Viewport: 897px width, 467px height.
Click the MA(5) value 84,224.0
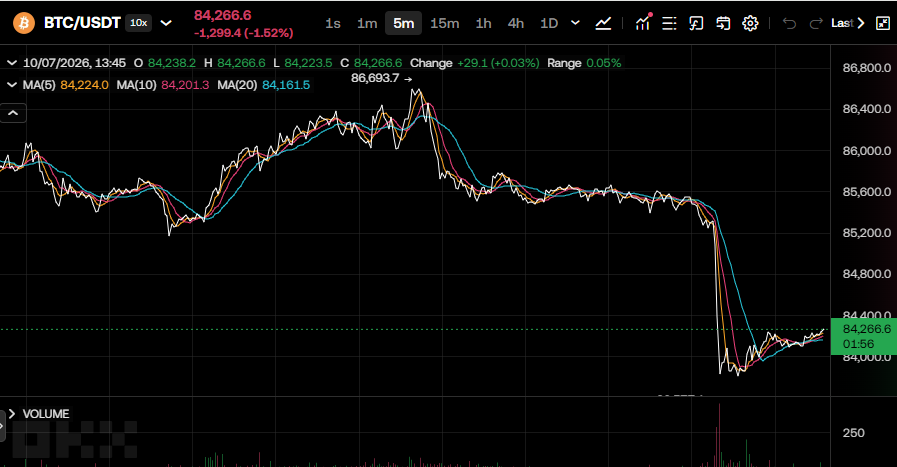(x=84, y=85)
